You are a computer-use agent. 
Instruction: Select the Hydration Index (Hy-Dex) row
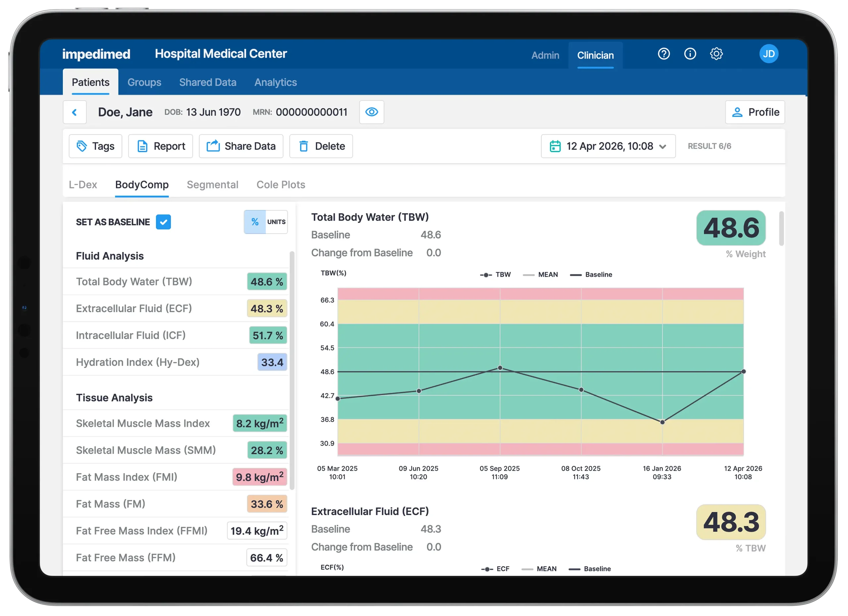pos(176,362)
